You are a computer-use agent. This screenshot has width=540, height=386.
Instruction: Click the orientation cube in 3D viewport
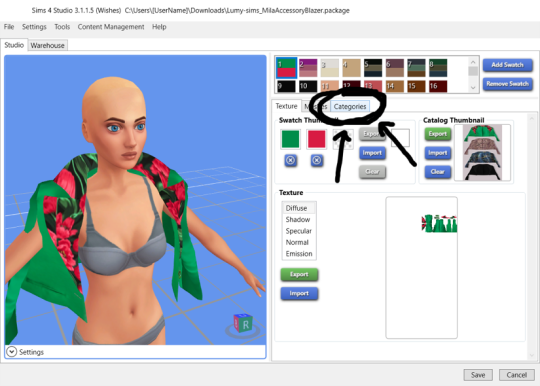click(x=243, y=324)
